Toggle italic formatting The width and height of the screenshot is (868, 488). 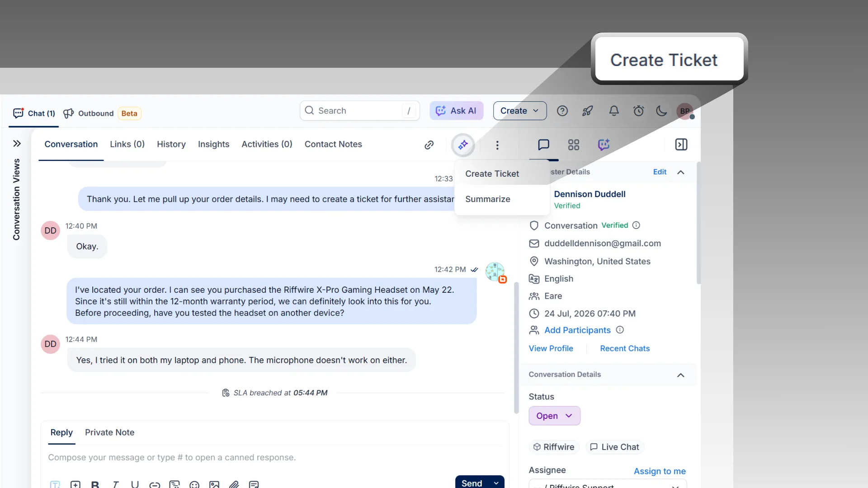(115, 484)
